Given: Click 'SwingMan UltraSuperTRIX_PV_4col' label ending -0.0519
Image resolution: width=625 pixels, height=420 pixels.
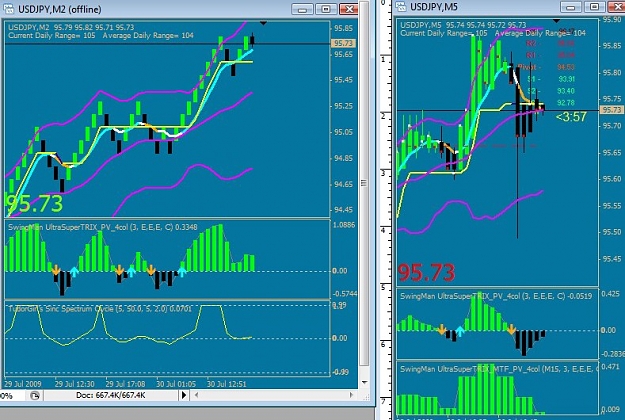Looking at the screenshot, I should pyautogui.click(x=496, y=296).
